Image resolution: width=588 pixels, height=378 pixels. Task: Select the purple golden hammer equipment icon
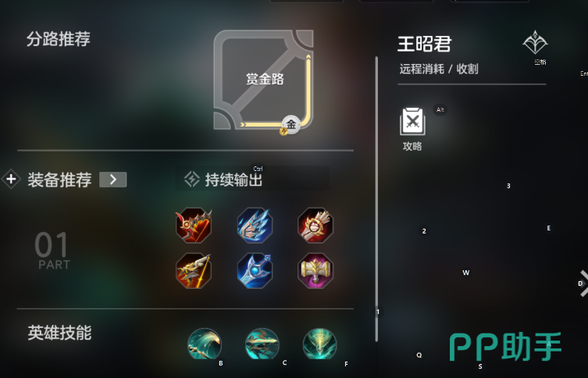pos(315,271)
